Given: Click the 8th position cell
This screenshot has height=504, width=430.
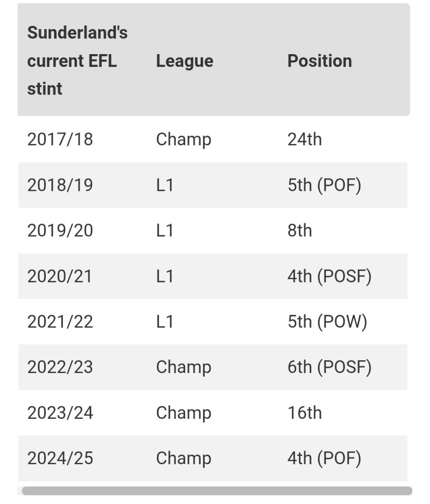Looking at the screenshot, I should click(x=300, y=230).
